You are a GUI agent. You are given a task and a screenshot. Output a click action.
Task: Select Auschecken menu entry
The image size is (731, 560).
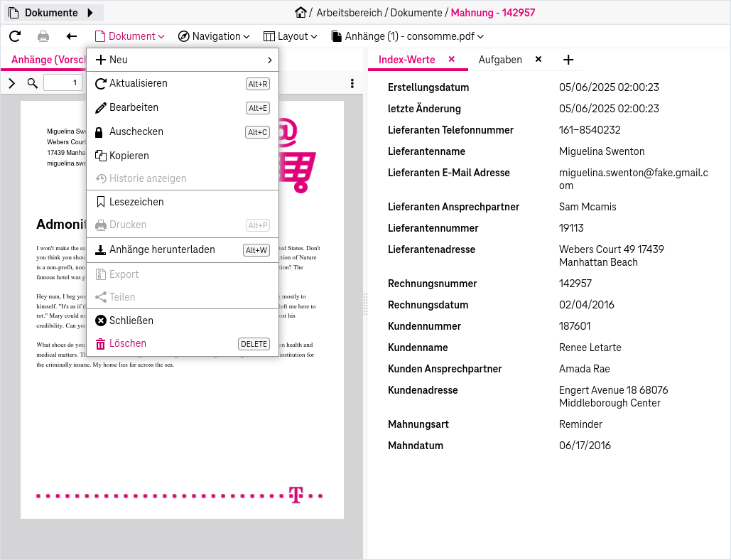[183, 132]
